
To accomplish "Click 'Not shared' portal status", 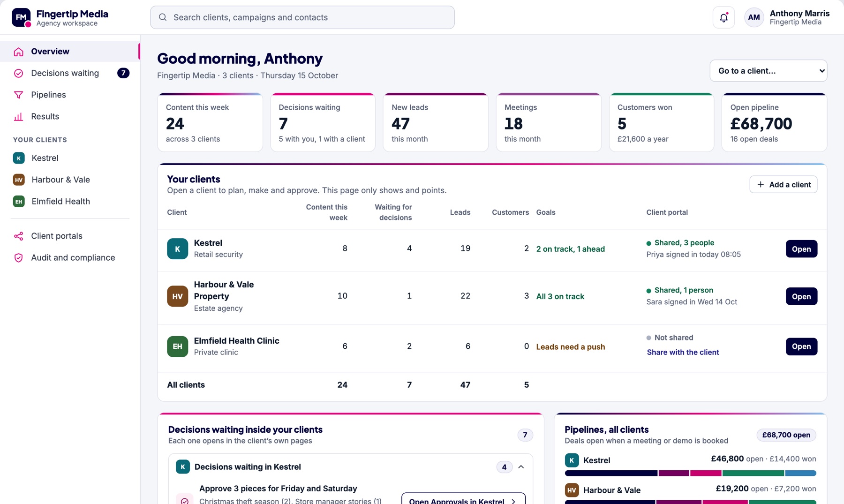I will point(670,338).
